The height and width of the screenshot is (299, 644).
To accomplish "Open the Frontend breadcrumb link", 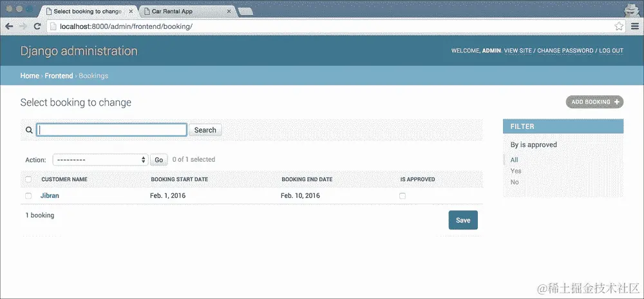I will (59, 75).
